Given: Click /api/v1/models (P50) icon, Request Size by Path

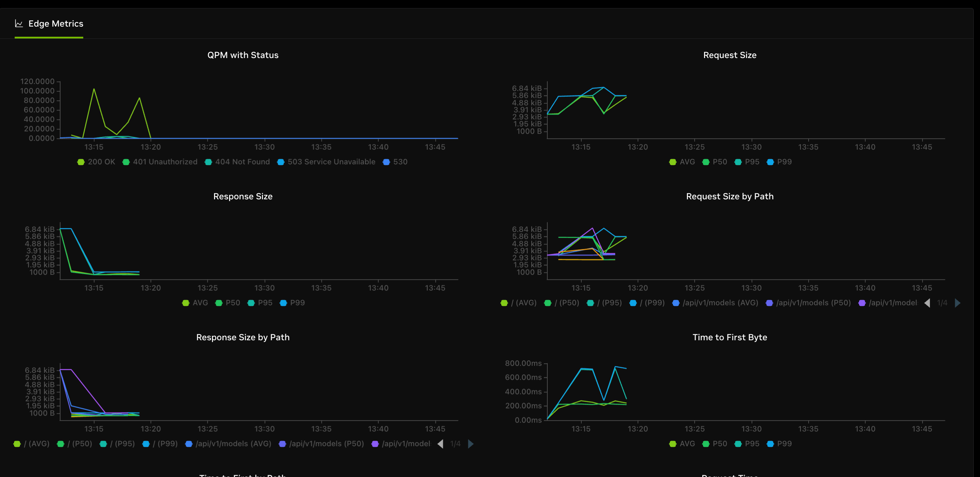Looking at the screenshot, I should 769,303.
